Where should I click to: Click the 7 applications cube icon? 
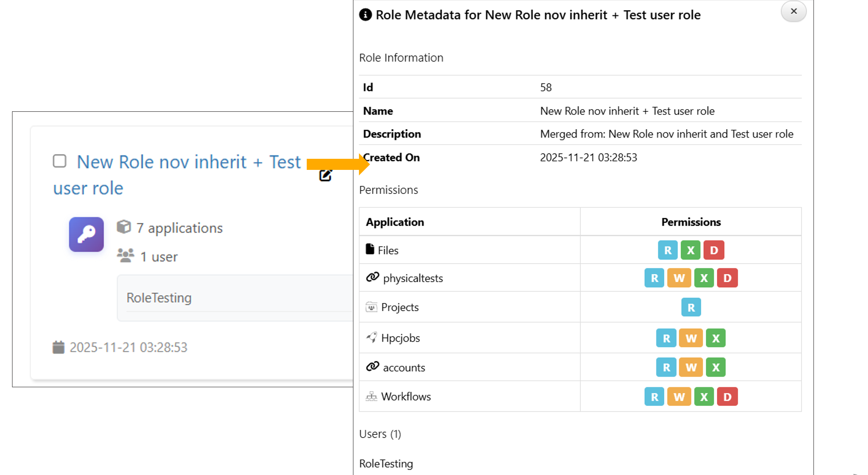[124, 227]
